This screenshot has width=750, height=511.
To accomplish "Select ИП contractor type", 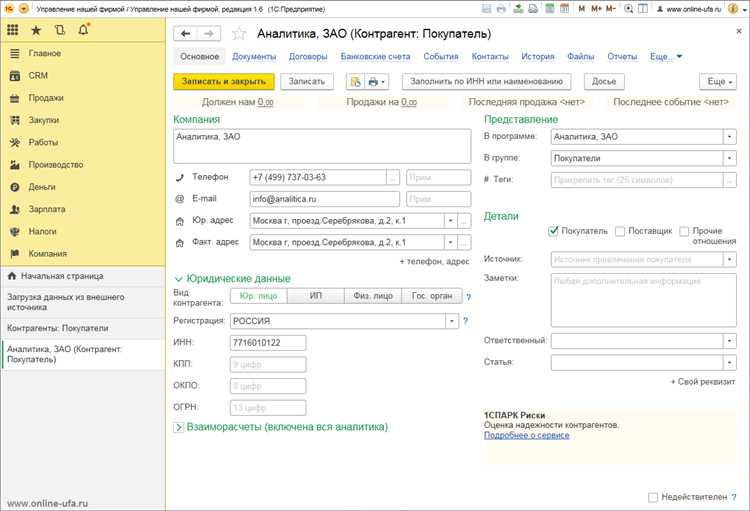I will click(x=316, y=296).
